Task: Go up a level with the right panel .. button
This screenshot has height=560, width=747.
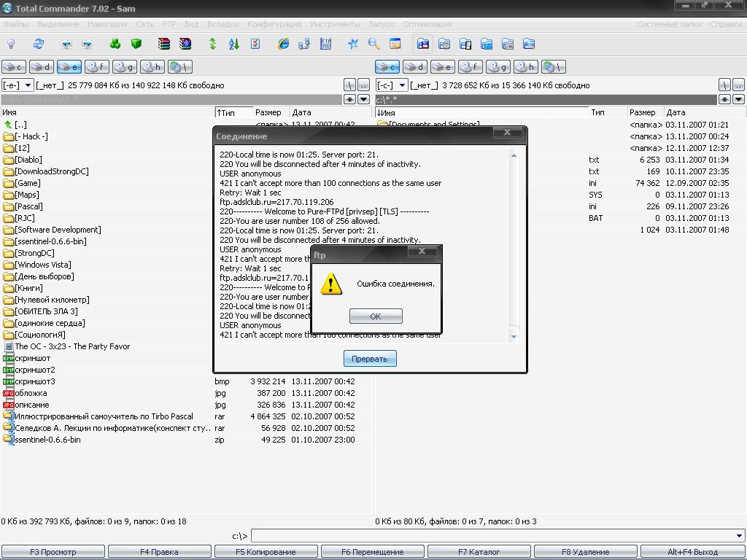Action: 738,85
